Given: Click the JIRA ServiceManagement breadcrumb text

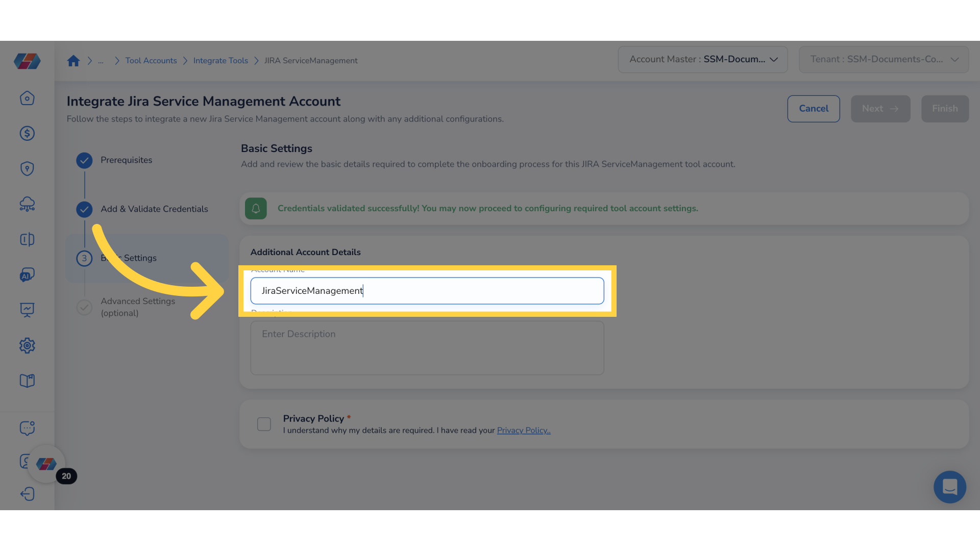Looking at the screenshot, I should [311, 61].
